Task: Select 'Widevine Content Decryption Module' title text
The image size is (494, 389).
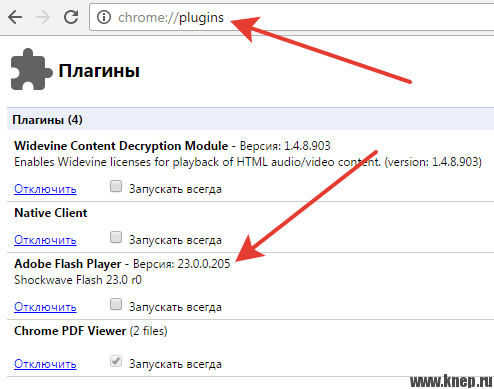Action: (121, 146)
